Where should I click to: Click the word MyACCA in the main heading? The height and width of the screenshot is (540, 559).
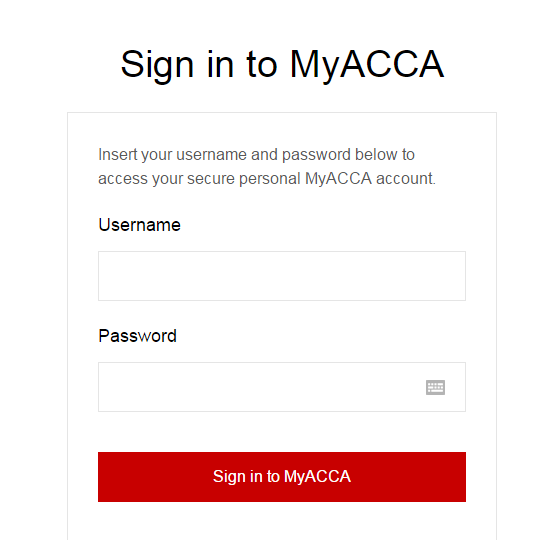pyautogui.click(x=367, y=65)
